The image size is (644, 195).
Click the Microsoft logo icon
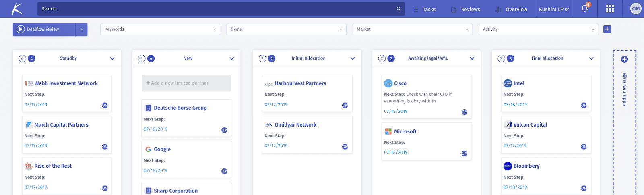388,131
